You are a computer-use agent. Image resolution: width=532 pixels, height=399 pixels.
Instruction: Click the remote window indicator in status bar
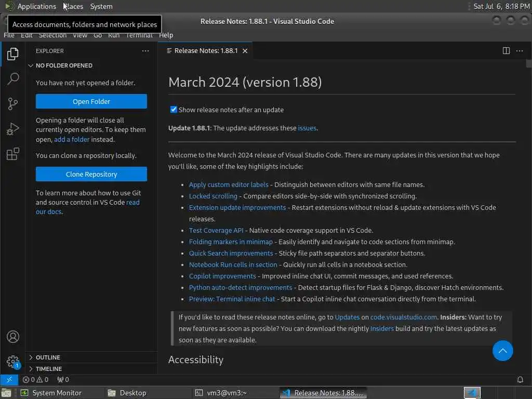[9, 380]
